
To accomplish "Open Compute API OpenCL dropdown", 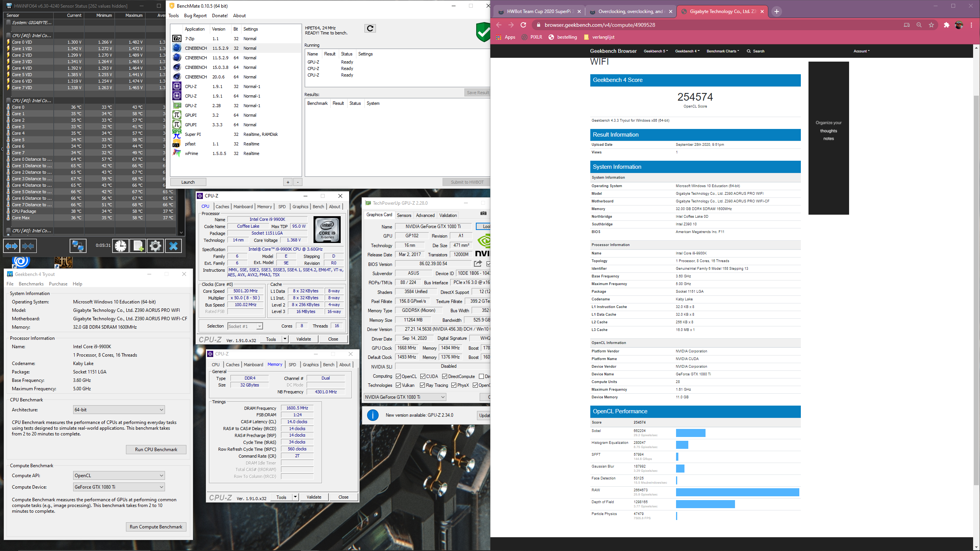I will pos(119,476).
